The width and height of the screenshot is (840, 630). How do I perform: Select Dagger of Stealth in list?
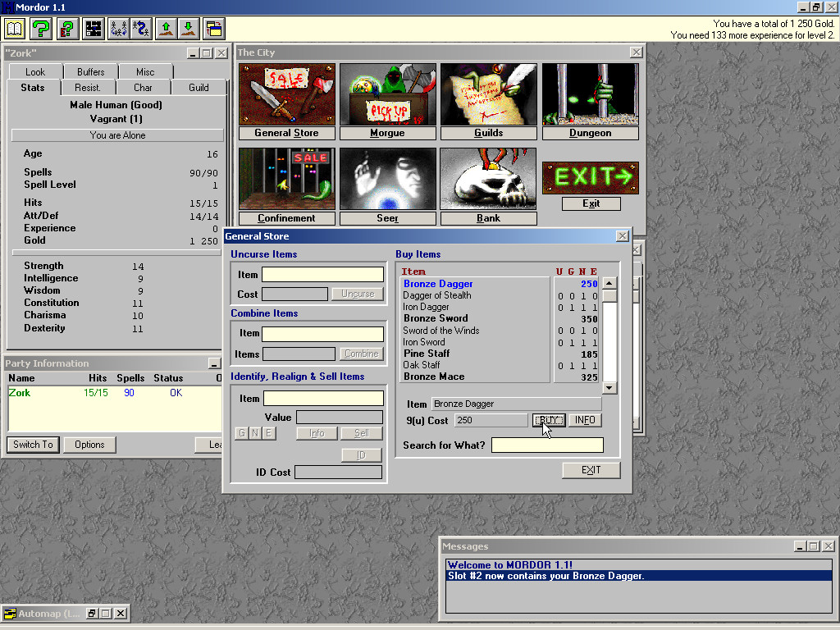pos(475,295)
